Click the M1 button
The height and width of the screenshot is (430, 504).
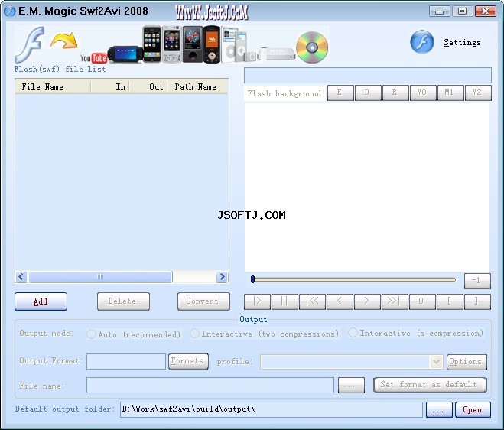(450, 93)
